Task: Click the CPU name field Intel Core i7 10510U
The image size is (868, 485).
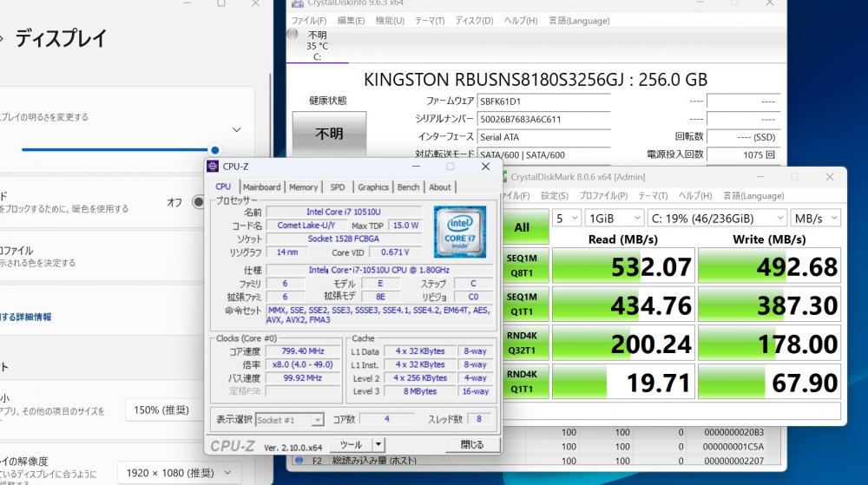Action: 343,212
